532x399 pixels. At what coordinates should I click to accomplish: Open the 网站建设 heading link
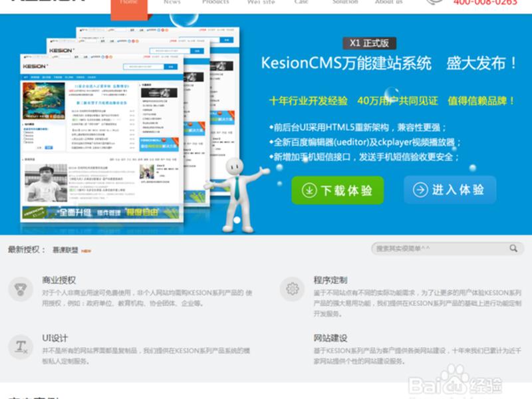tap(330, 338)
